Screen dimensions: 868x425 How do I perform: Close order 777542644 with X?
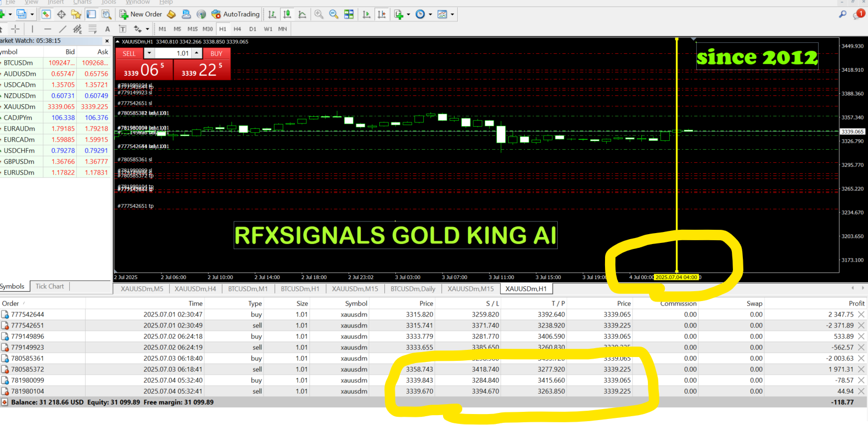861,315
